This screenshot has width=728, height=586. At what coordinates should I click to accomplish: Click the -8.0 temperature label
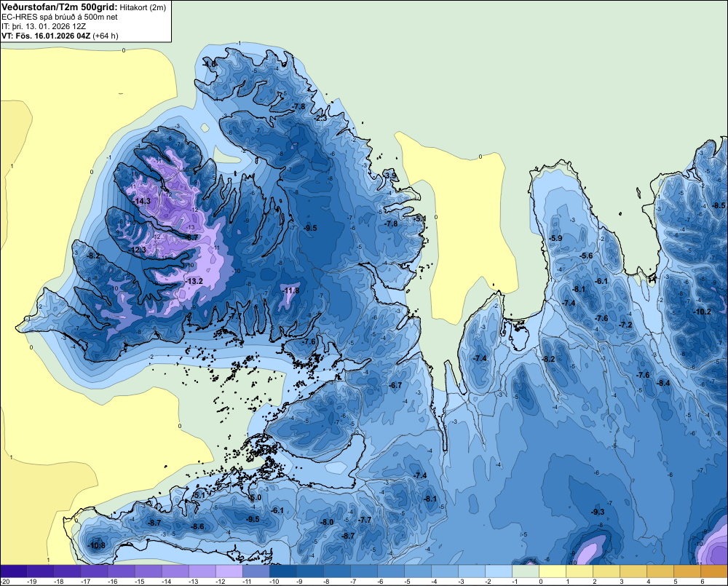[x=327, y=522]
